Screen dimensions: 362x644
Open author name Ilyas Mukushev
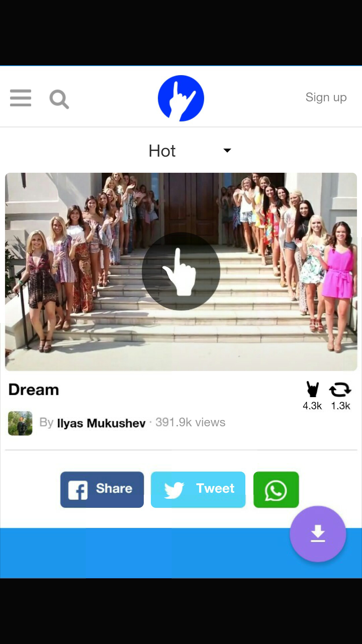[101, 423]
